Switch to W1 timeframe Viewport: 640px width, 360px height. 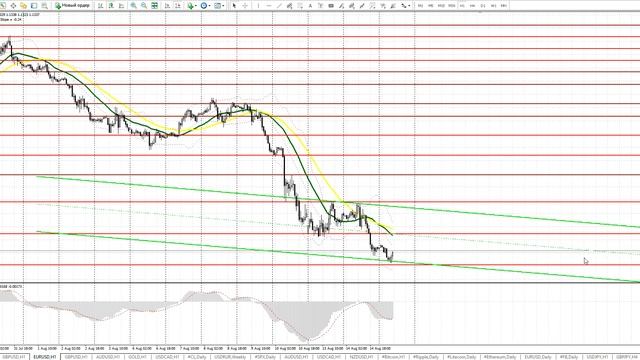point(493,6)
